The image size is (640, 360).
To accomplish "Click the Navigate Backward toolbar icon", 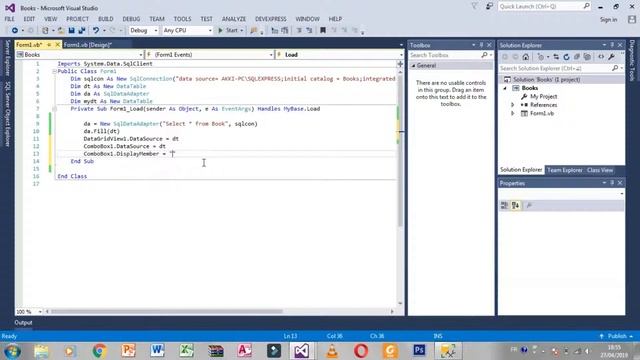I will (x=15, y=31).
